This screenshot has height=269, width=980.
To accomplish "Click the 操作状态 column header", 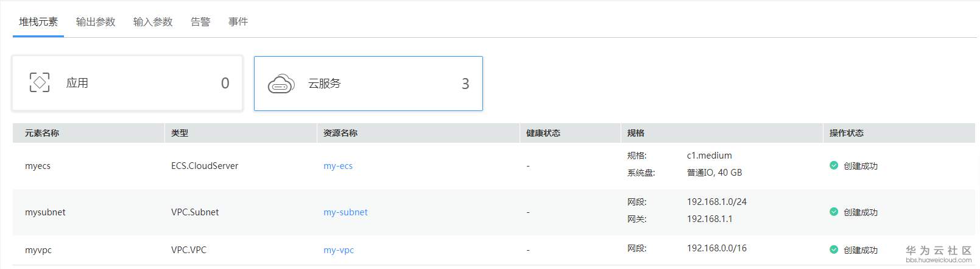I will pyautogui.click(x=847, y=133).
